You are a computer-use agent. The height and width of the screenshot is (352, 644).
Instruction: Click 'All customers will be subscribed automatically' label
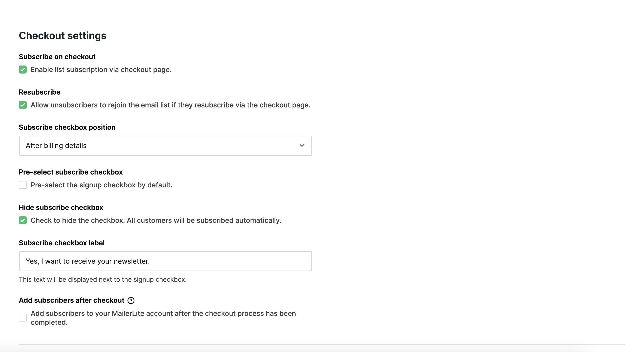pos(204,220)
